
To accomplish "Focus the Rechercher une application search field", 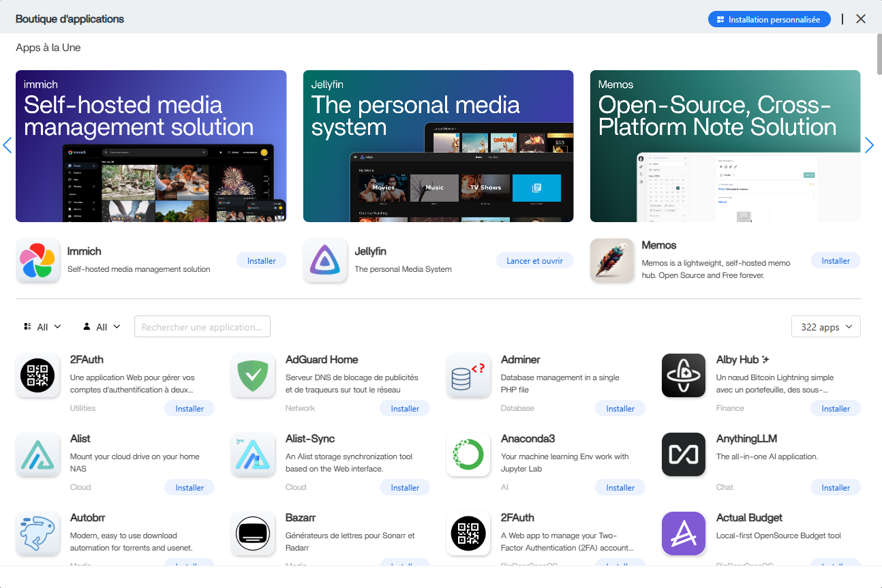I will coord(202,327).
